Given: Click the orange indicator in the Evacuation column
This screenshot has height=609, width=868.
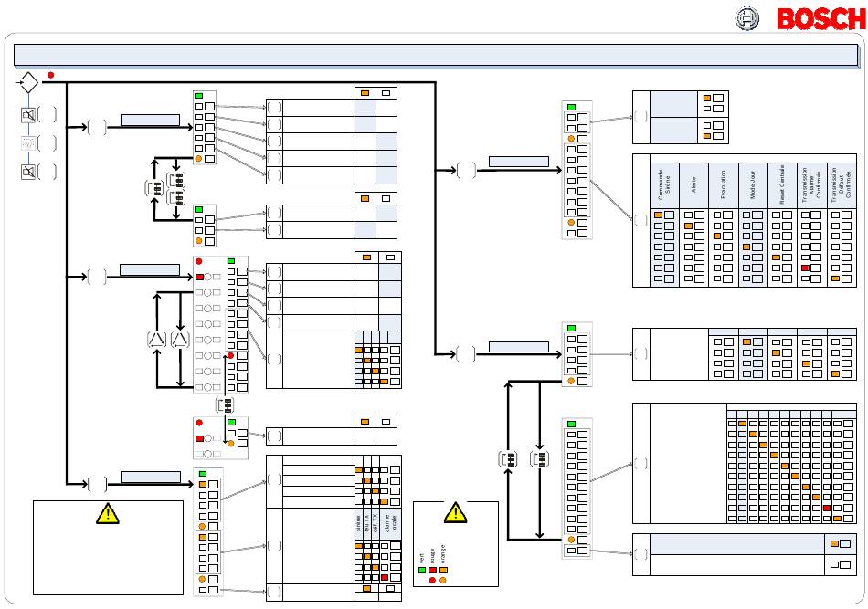Looking at the screenshot, I should [x=717, y=236].
